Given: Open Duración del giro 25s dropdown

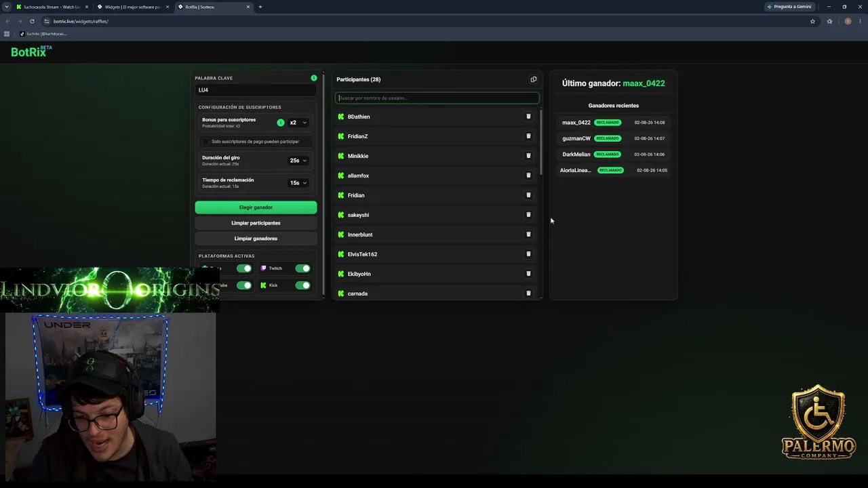Looking at the screenshot, I should pyautogui.click(x=298, y=161).
